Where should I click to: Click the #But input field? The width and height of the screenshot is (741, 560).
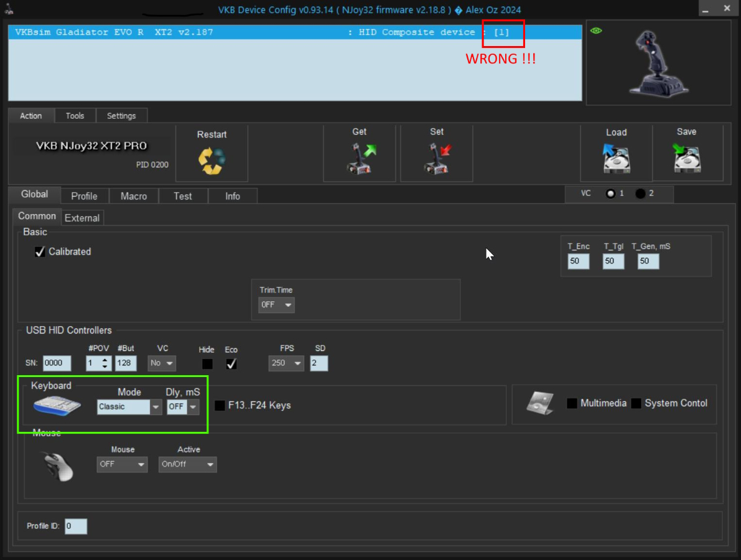126,363
